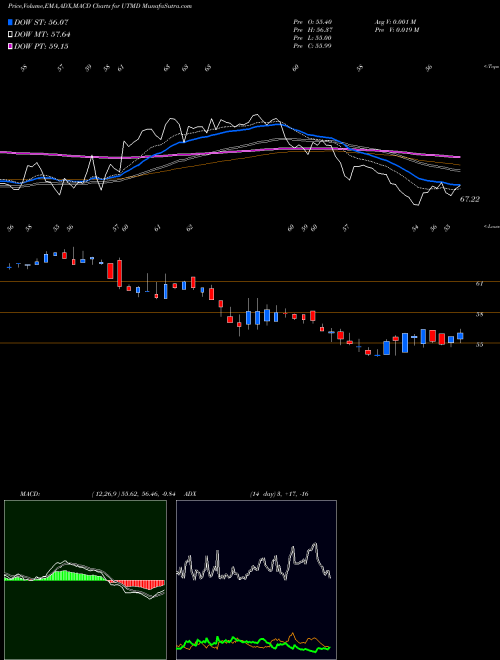This screenshot has width=500, height=660.
Task: Click the 55 price level label
Action: pos(479,345)
